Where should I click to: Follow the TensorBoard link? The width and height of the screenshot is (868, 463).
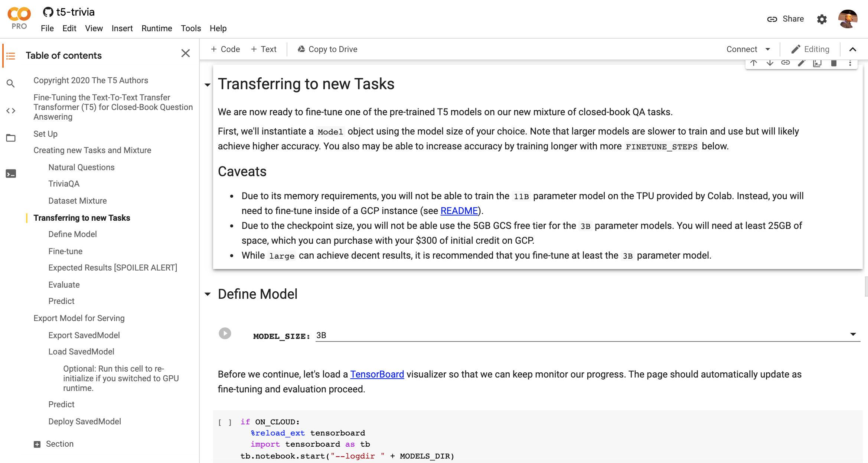coord(377,374)
